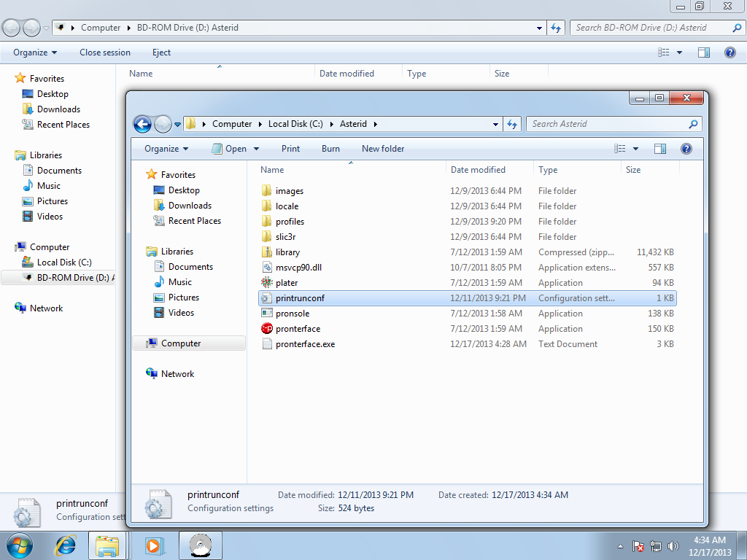The image size is (747, 560).
Task: Select Downloads in Asterid window Favorites
Action: tap(190, 206)
